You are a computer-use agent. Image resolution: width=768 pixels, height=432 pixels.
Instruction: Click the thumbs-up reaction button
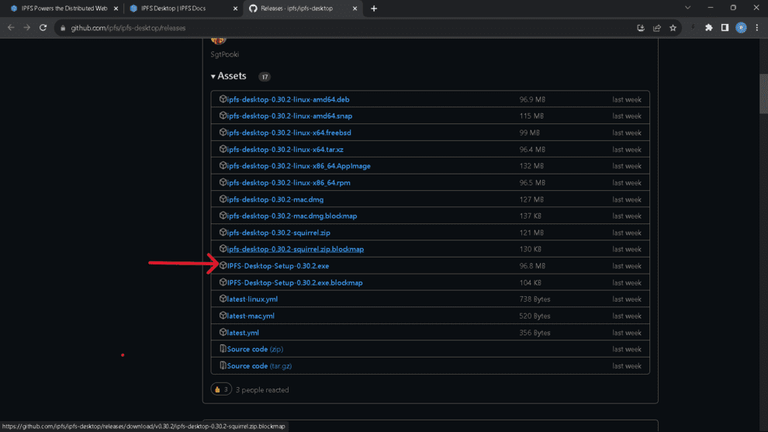(x=221, y=390)
